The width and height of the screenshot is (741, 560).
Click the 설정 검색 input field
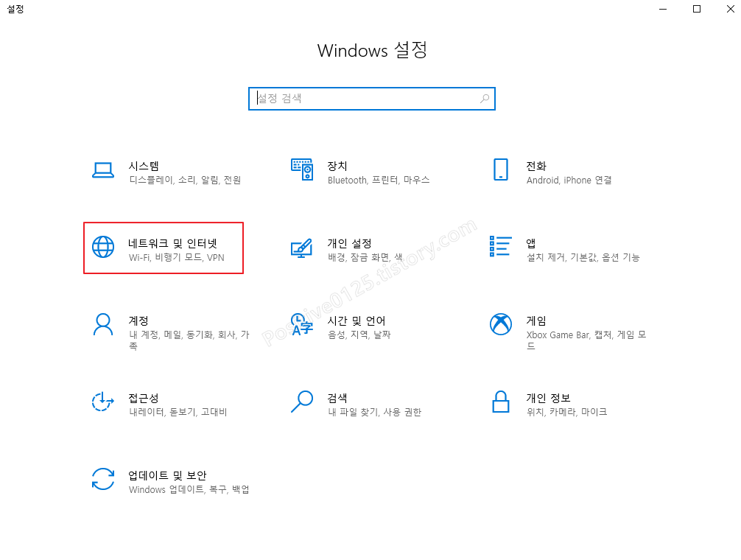point(372,98)
